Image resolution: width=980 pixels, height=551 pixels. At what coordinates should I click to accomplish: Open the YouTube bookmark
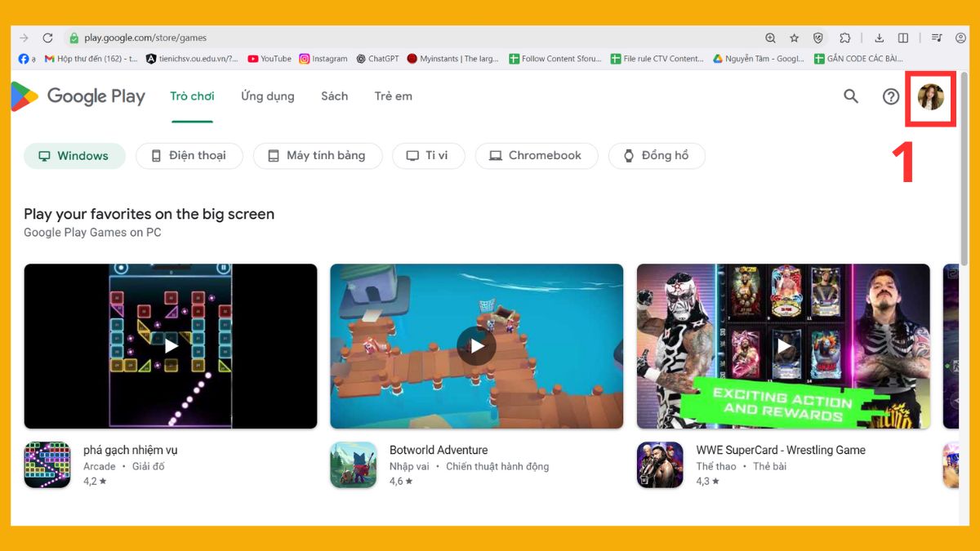[x=269, y=59]
